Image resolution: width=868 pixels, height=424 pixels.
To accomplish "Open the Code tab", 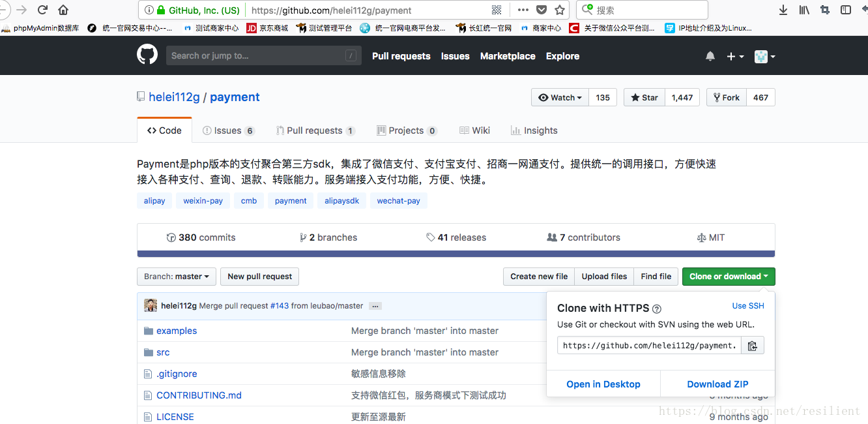I will (164, 130).
